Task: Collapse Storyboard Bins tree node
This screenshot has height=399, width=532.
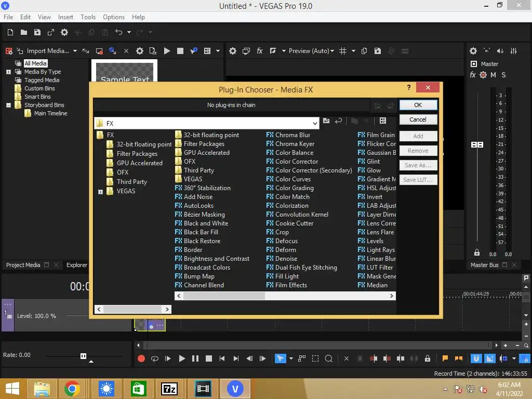Action: coord(8,105)
